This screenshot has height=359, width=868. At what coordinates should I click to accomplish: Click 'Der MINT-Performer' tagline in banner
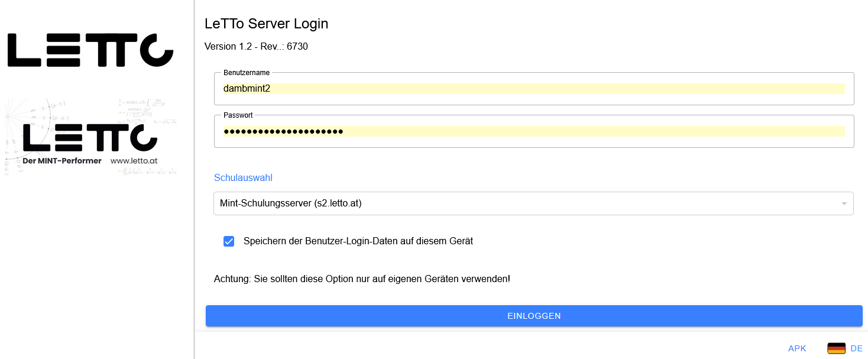point(62,161)
